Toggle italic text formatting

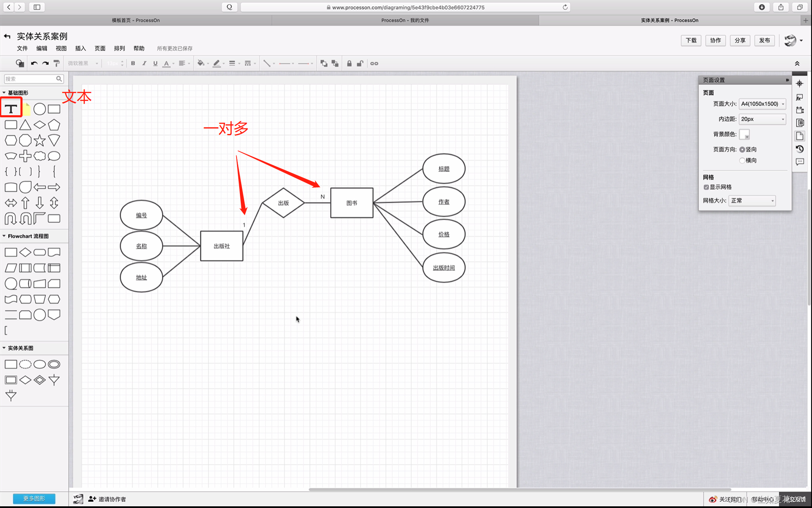pyautogui.click(x=144, y=63)
